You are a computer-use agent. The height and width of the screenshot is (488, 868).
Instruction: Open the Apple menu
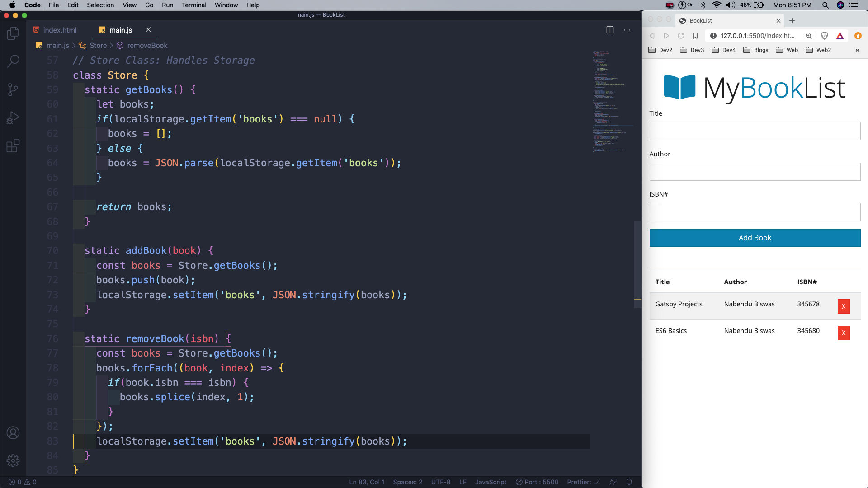coord(12,5)
